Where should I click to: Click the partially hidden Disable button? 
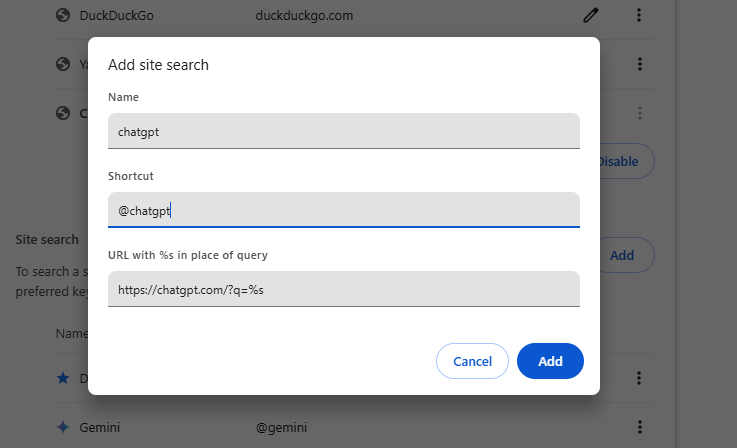pos(627,161)
